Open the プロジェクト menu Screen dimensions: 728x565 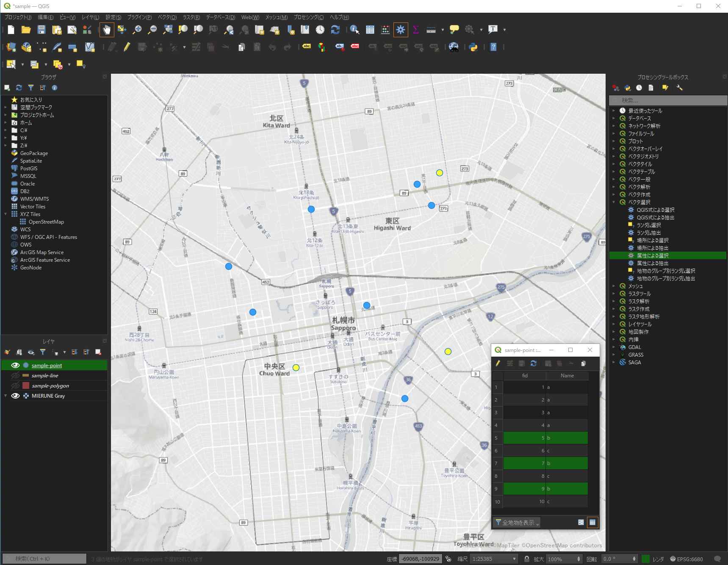coord(18,17)
